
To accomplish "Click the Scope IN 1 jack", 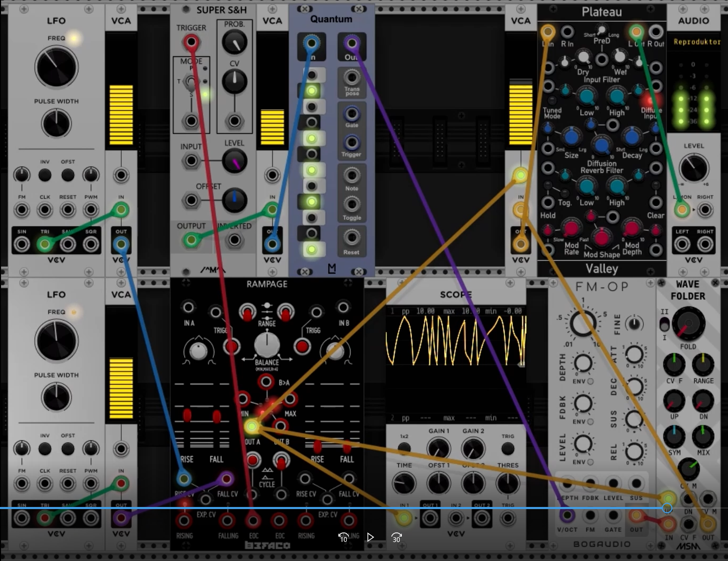I will coord(404,518).
